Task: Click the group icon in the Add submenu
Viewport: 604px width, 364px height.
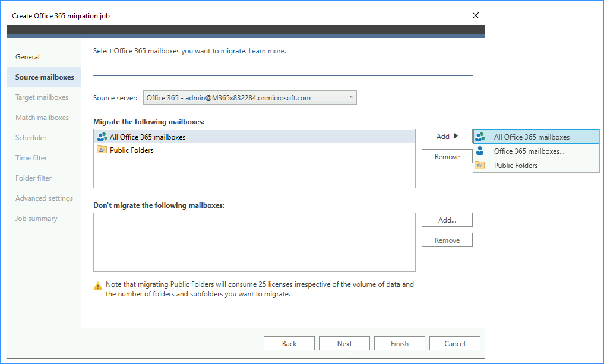Action: 480,137
